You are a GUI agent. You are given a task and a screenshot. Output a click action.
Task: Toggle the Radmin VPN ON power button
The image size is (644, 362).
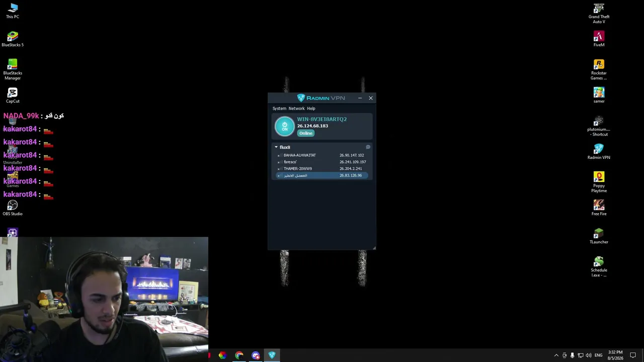[x=284, y=126]
